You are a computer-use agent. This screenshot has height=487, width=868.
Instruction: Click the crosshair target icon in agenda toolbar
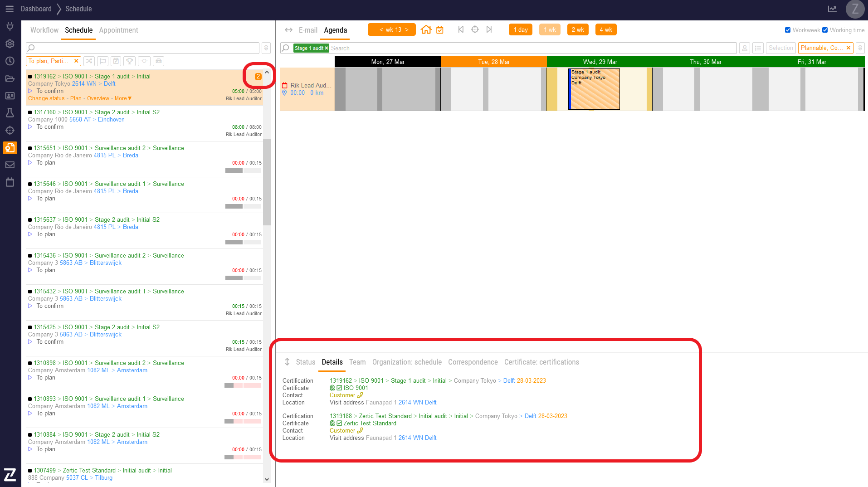pos(475,30)
